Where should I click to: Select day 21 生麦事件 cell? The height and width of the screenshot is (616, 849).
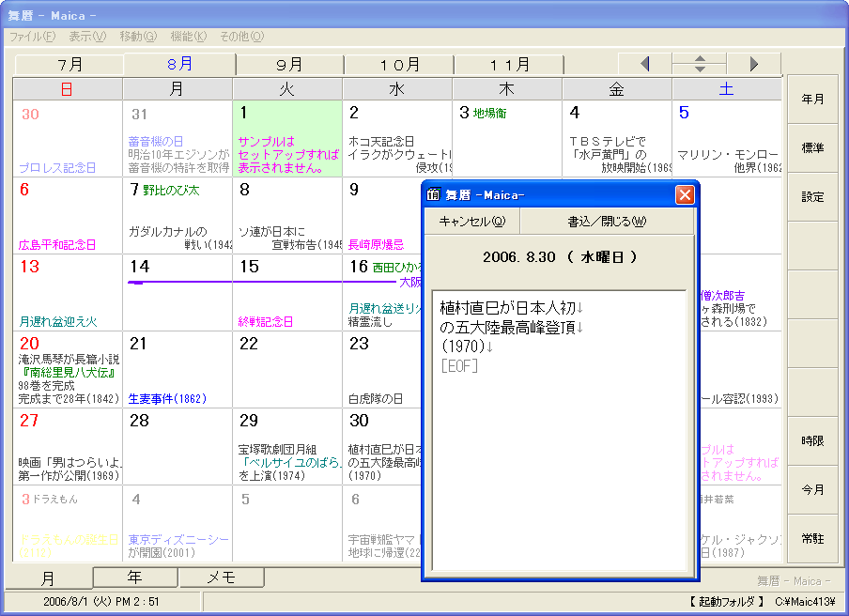pyautogui.click(x=178, y=369)
